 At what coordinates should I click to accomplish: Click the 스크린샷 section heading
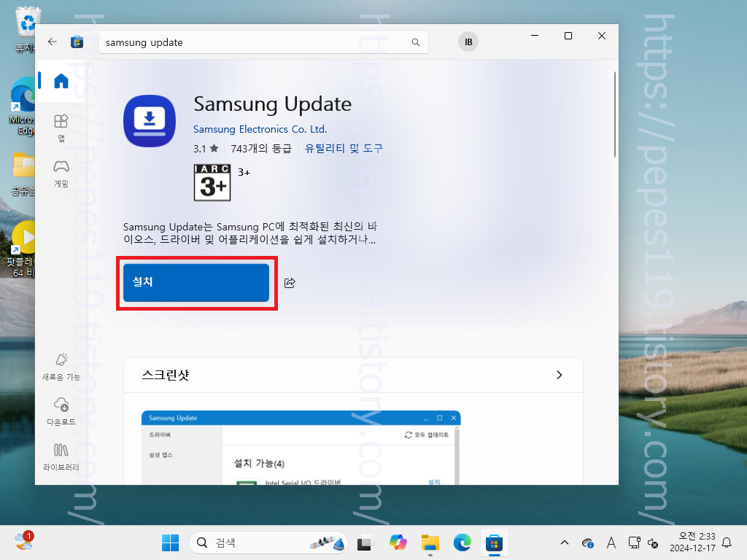(x=166, y=376)
